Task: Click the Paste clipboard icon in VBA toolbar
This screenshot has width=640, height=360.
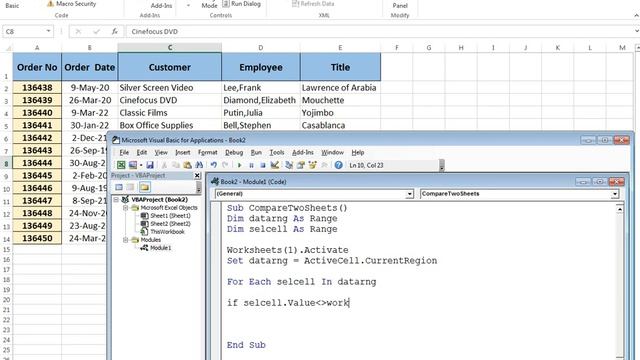Action: [x=187, y=165]
